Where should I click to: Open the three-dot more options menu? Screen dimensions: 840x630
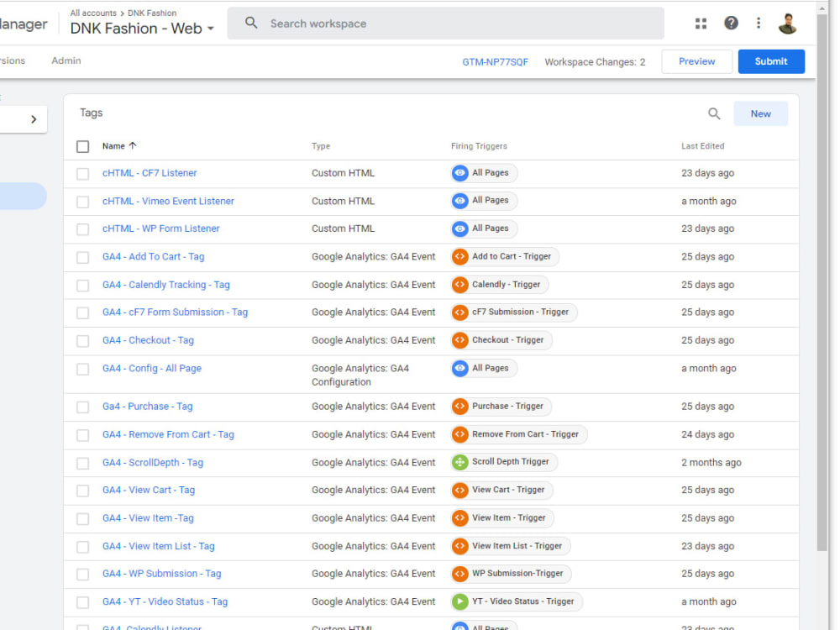tap(758, 23)
